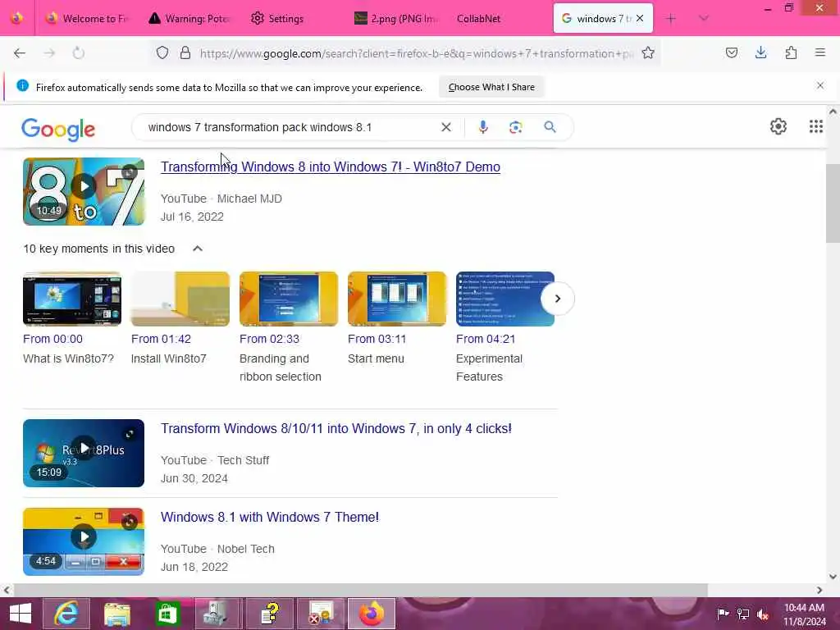
Task: Open the Firefox application hamburger menu
Action: pos(819,52)
